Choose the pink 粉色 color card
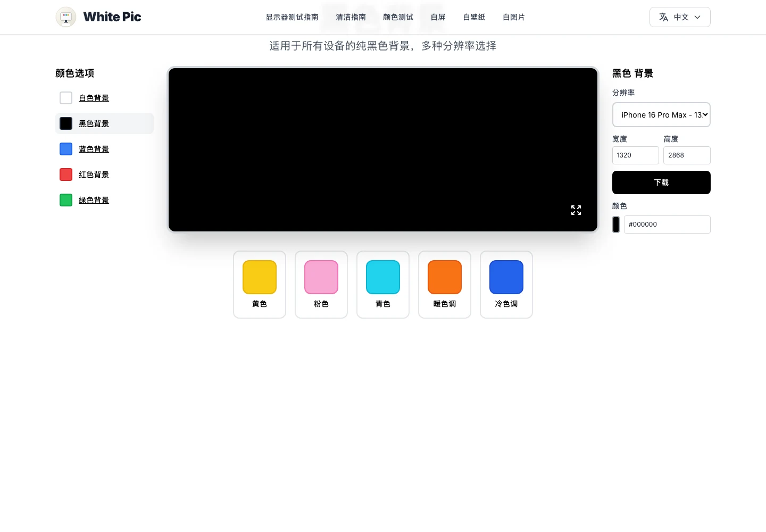 point(321,285)
